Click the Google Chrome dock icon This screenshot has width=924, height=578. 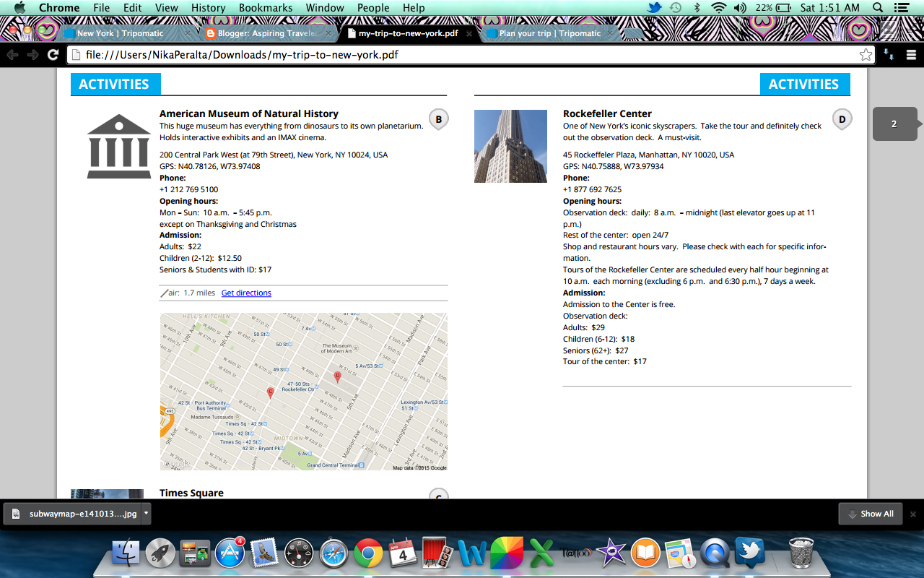click(368, 553)
